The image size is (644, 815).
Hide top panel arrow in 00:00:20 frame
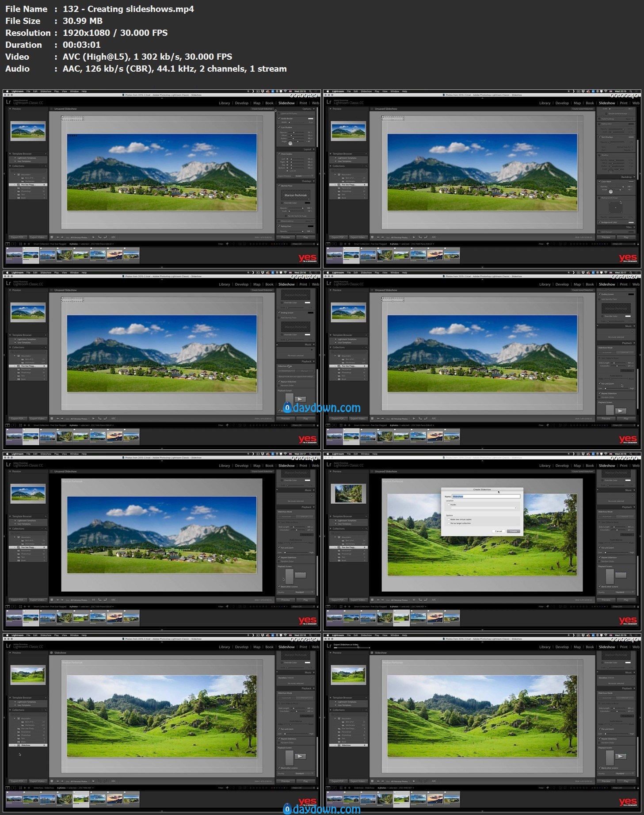[162, 98]
